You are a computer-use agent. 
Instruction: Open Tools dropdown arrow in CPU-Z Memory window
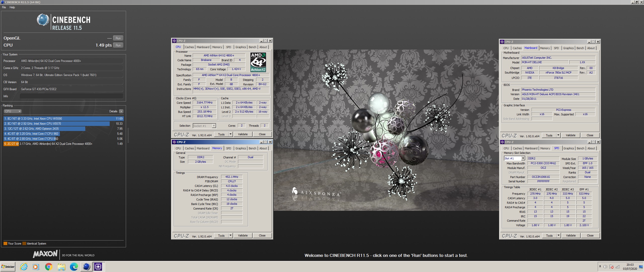(230, 235)
